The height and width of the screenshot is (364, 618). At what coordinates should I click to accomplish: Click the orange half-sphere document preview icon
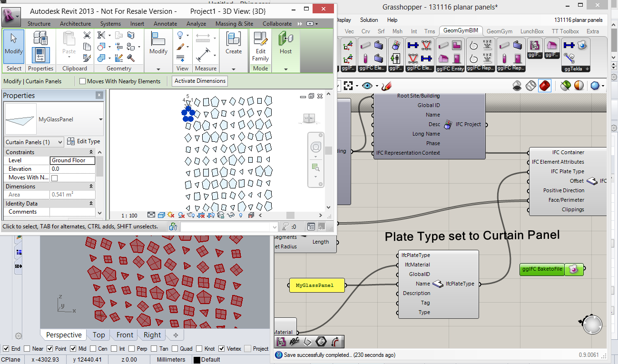[x=579, y=86]
